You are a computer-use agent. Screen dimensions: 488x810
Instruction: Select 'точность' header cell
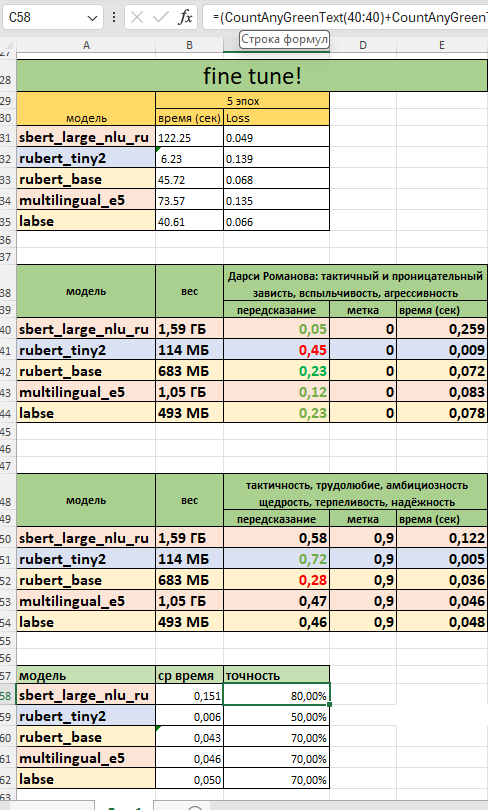(276, 675)
